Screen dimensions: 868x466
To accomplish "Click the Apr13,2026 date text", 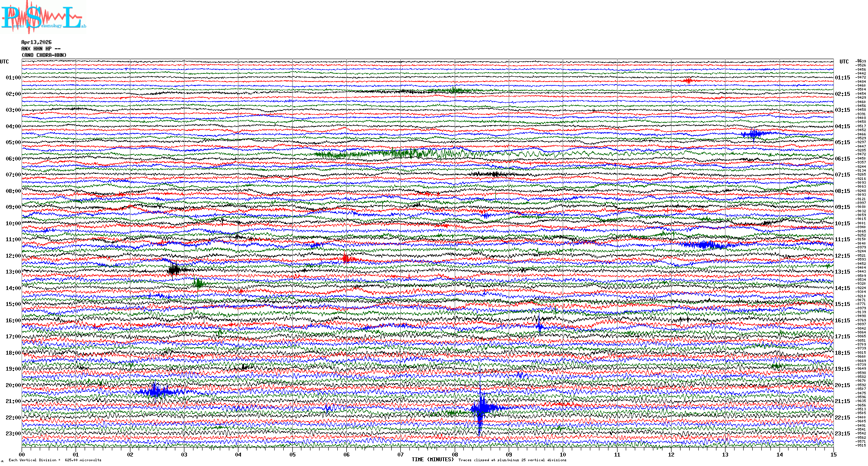I will click(x=36, y=42).
